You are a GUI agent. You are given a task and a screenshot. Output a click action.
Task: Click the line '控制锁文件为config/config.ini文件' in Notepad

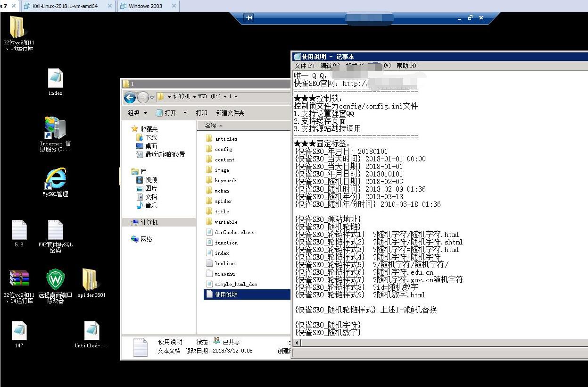[356, 106]
